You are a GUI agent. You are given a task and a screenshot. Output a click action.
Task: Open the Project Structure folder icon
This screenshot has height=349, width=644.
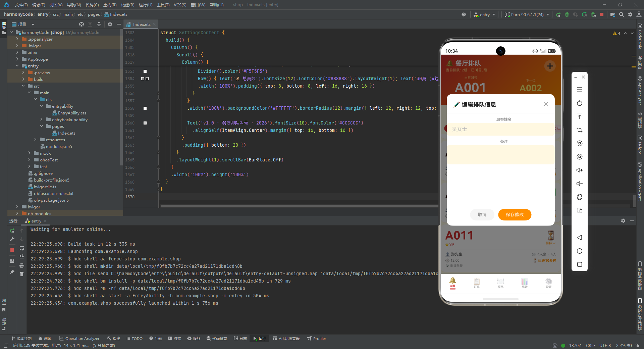(613, 14)
